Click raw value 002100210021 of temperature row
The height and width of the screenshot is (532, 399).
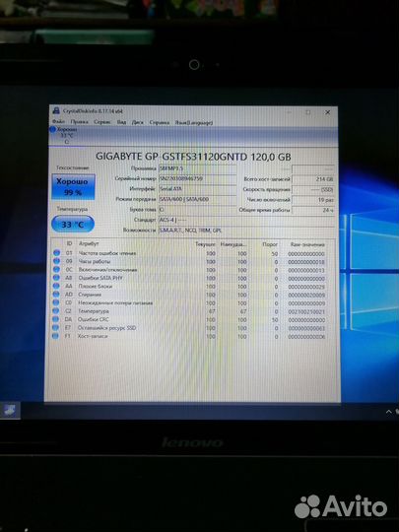[306, 311]
